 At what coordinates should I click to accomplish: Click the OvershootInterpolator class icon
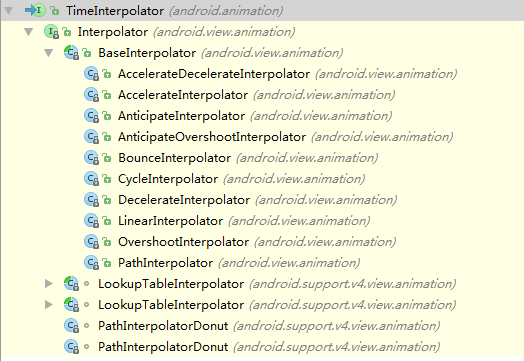click(92, 242)
